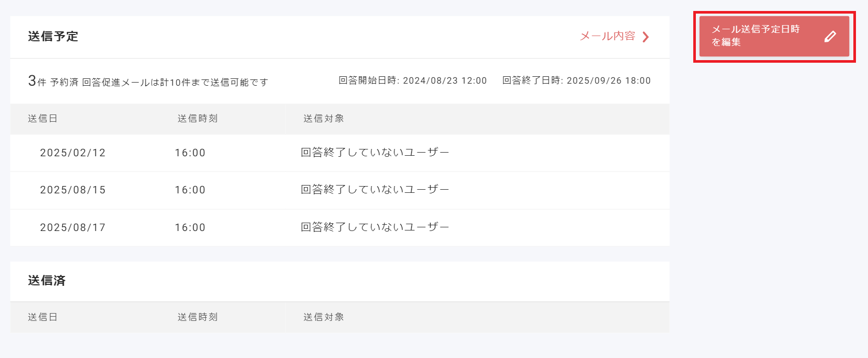Click the 送信日 column header in scheduled table
This screenshot has height=358, width=868.
point(43,119)
